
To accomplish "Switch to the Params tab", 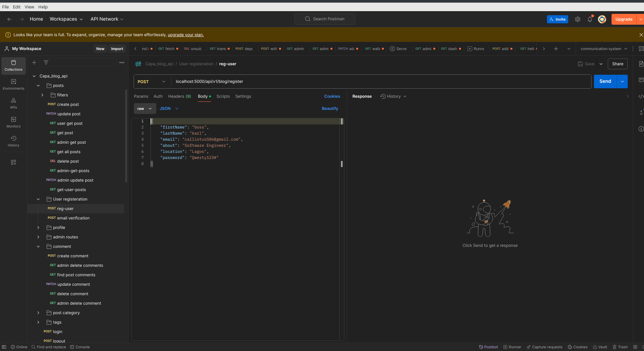I will point(141,96).
